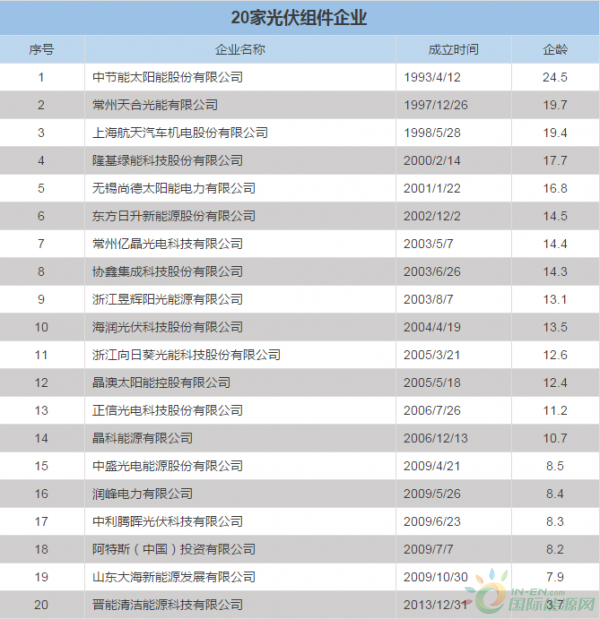Click the 成立时间 column header
Viewport: 600px width, 619px height.
(x=453, y=49)
